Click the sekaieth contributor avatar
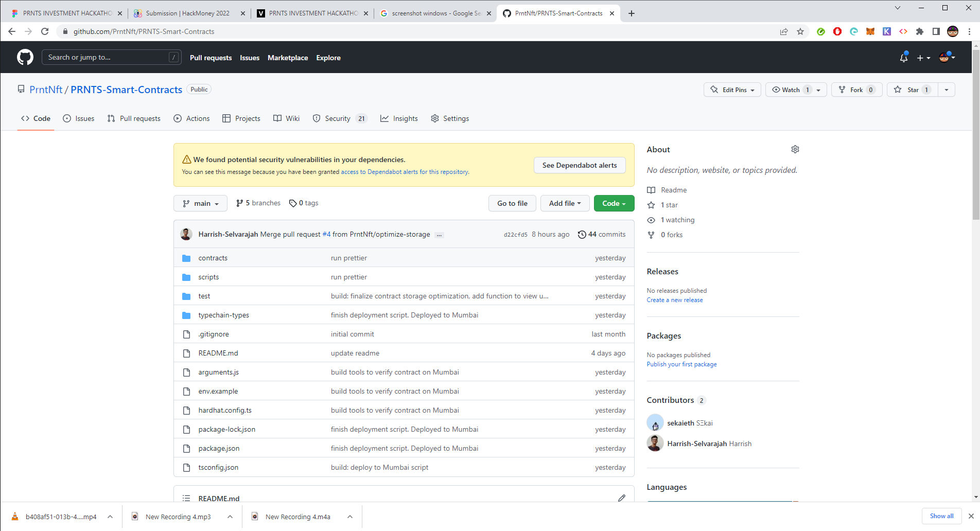 coord(655,423)
